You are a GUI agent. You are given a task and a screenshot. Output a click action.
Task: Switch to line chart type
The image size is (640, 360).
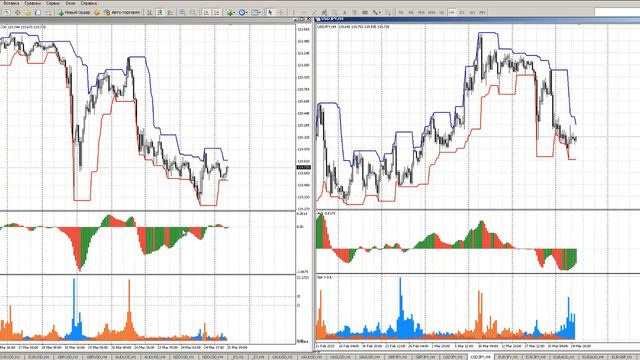tap(170, 13)
